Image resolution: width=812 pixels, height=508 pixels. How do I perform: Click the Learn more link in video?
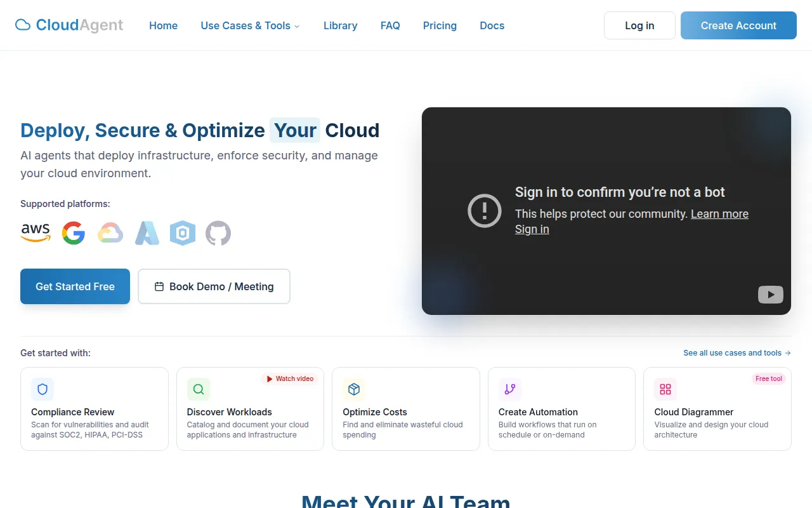719,214
